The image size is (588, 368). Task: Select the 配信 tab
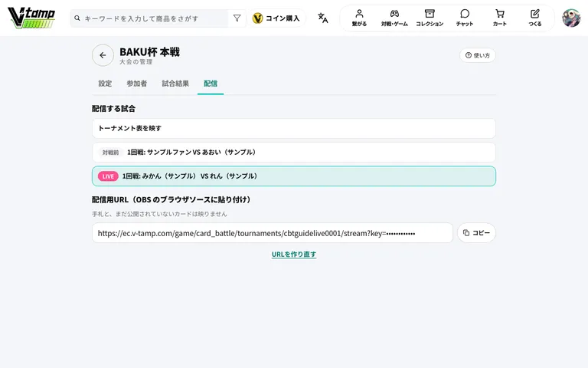tap(211, 84)
